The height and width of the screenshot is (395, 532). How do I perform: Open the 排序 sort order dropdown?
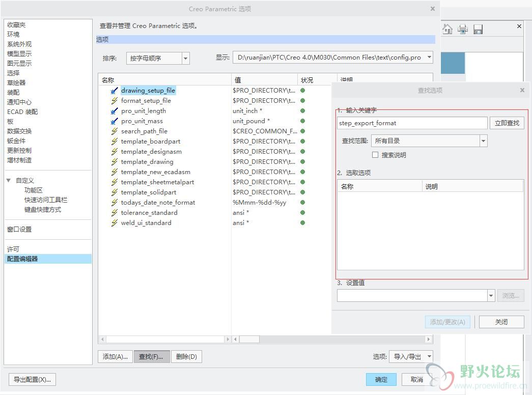185,59
